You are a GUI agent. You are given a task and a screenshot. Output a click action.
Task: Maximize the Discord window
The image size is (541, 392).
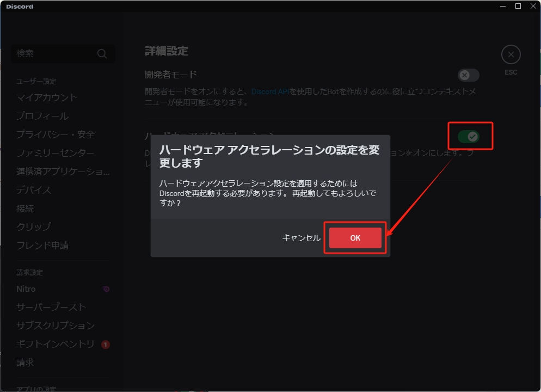518,6
